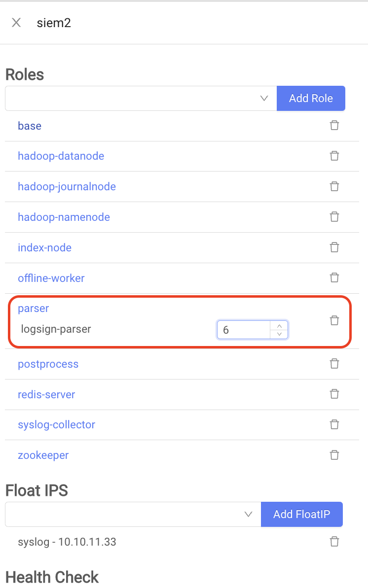The image size is (368, 588).
Task: Increase logsign-parser count with up arrow
Action: (x=279, y=326)
